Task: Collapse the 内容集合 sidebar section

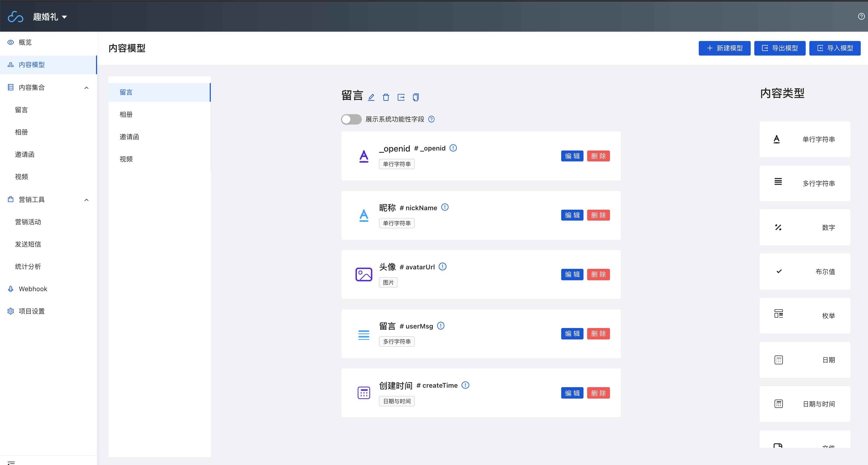Action: pos(86,88)
